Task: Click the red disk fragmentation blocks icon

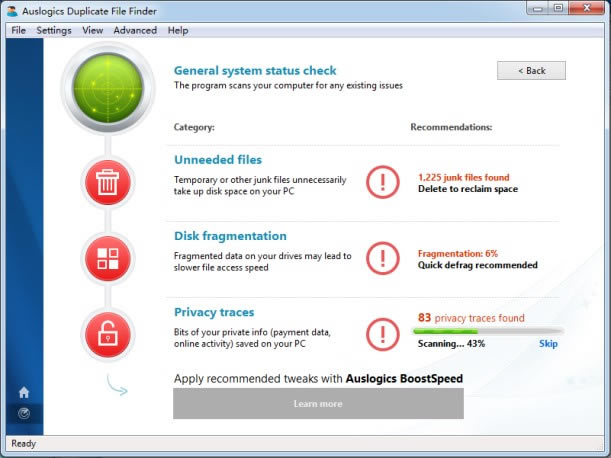Action: point(108,258)
